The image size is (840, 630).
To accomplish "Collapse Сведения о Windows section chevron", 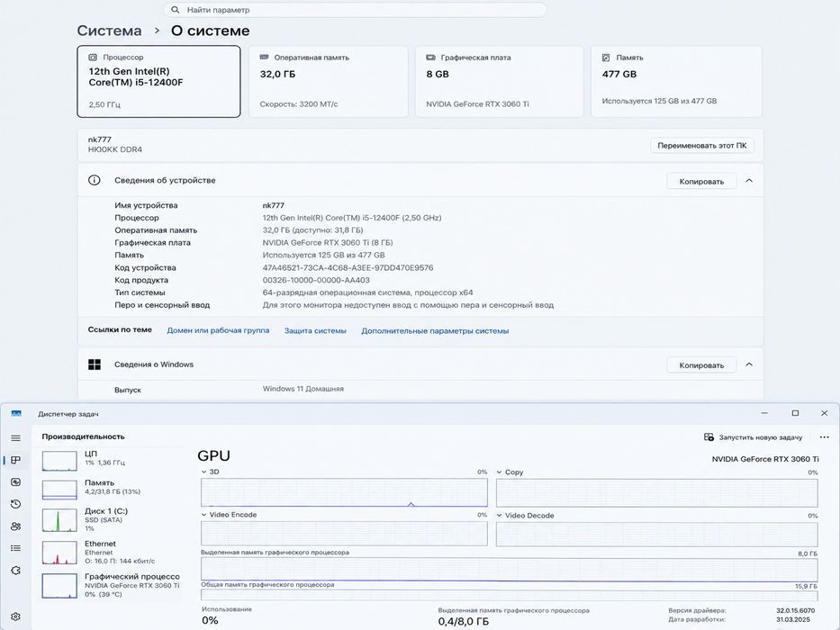I will pos(749,364).
